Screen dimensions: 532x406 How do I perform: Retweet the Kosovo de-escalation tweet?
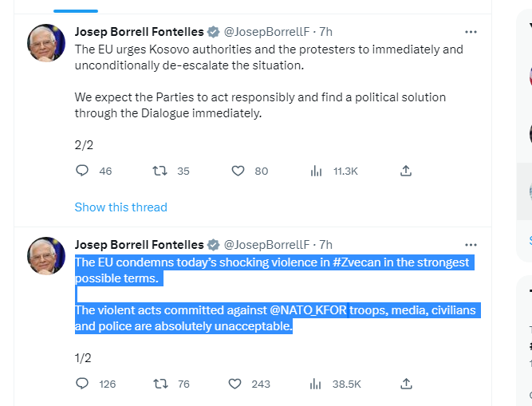(160, 171)
